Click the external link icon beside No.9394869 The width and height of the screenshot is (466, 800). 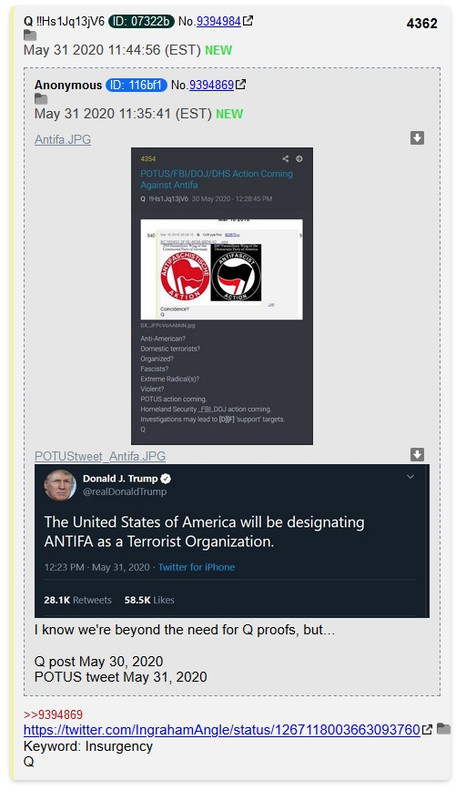(x=240, y=85)
